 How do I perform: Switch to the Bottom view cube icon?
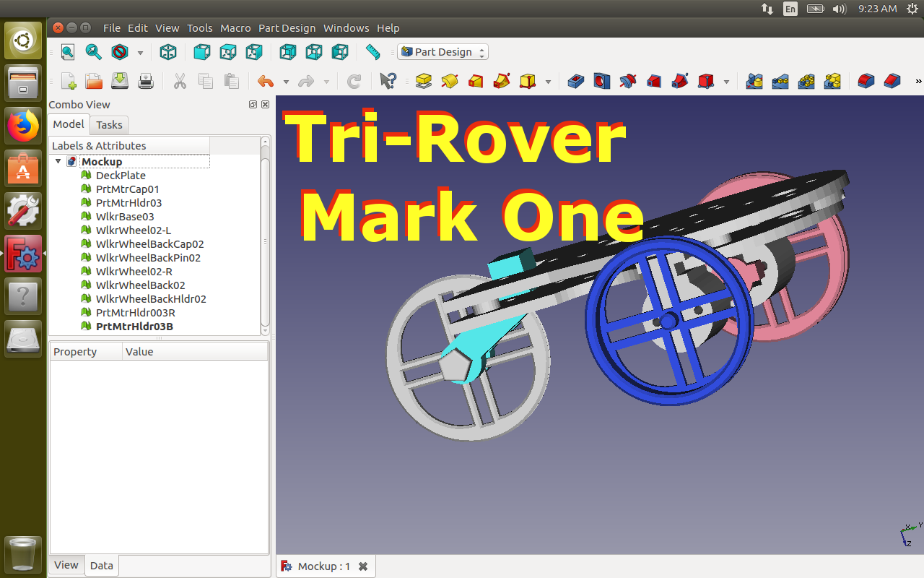click(314, 52)
